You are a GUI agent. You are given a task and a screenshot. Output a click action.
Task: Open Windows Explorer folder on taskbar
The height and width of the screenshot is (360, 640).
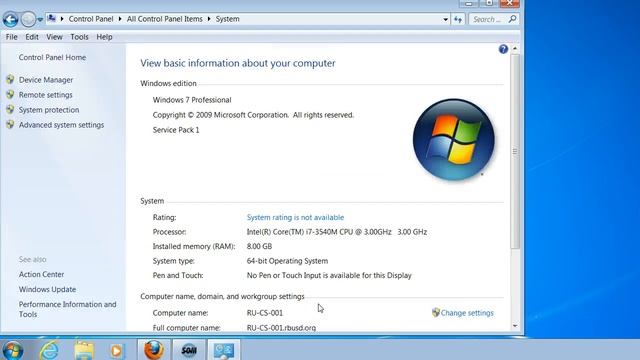84,350
